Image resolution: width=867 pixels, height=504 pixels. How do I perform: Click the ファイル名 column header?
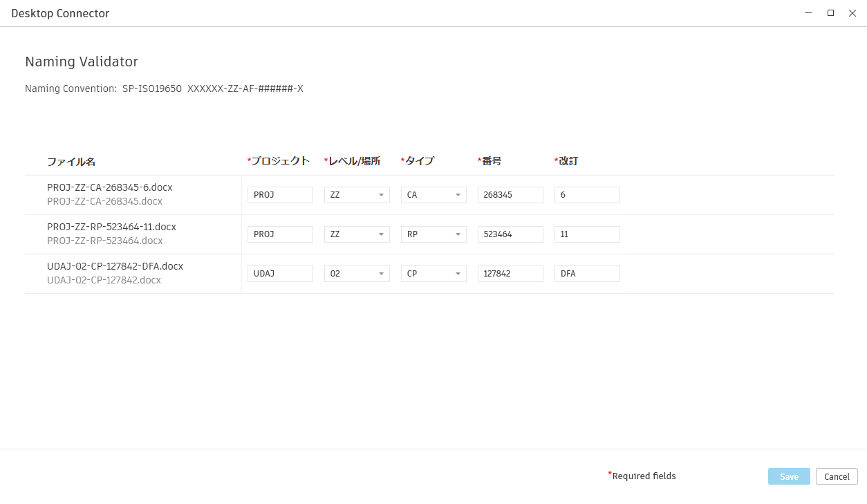(71, 161)
